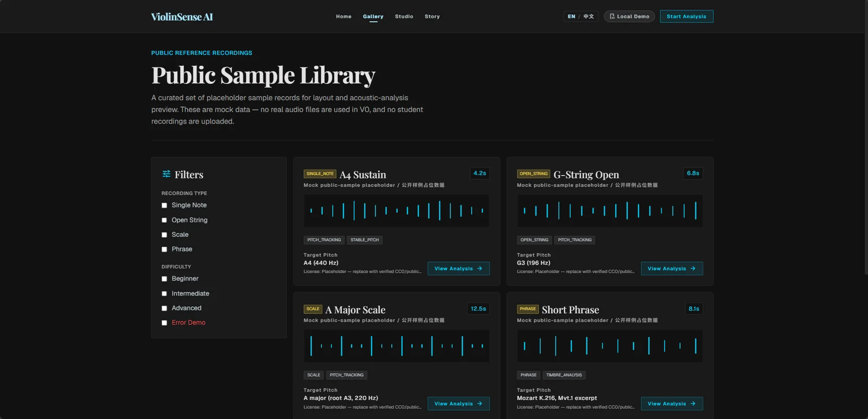Click arrow icon on A4 Sustain View Analysis
The width and height of the screenshot is (868, 419).
(x=480, y=268)
